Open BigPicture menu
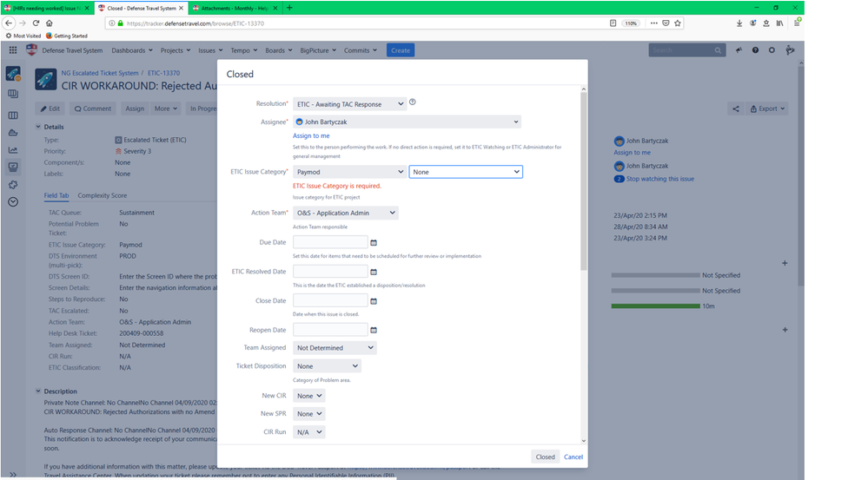 pos(318,50)
